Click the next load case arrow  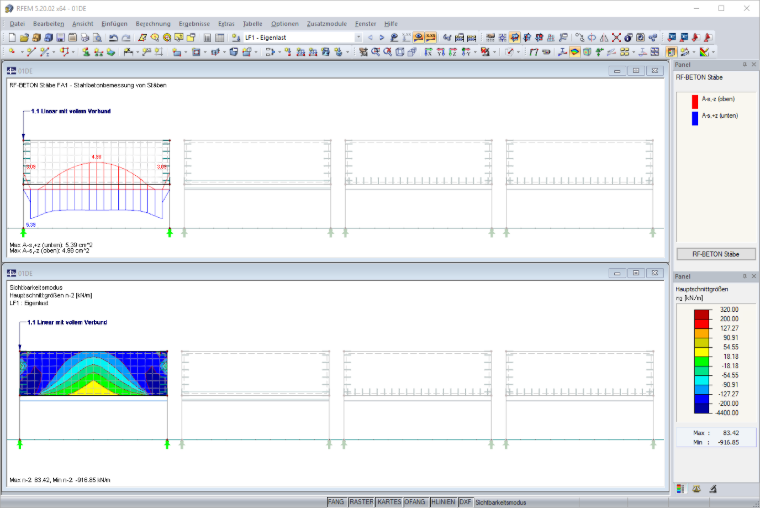click(382, 37)
